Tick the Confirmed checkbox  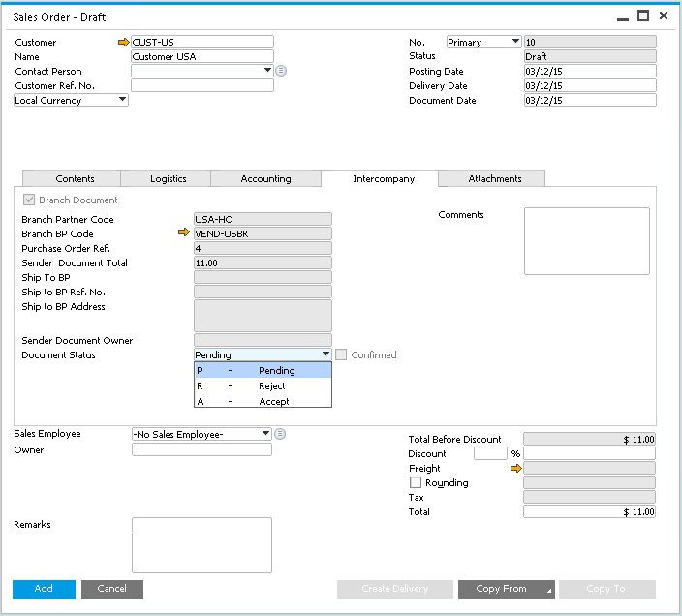341,354
